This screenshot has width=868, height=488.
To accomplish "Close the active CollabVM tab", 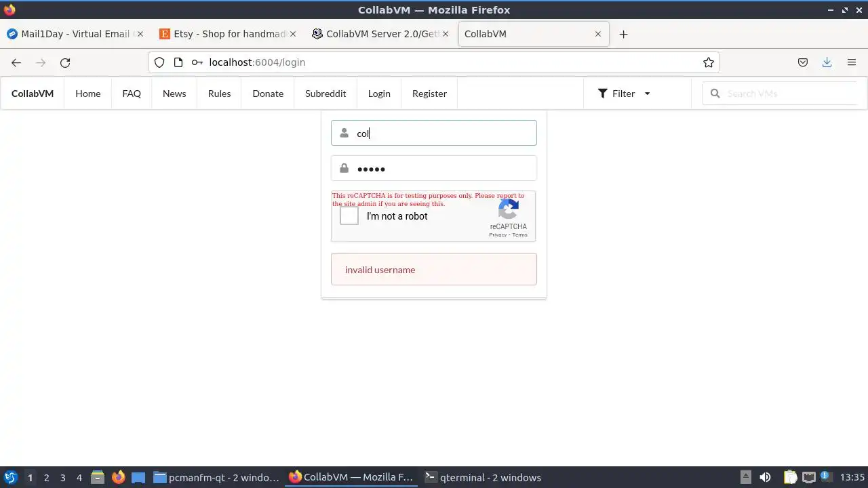I will click(x=597, y=34).
